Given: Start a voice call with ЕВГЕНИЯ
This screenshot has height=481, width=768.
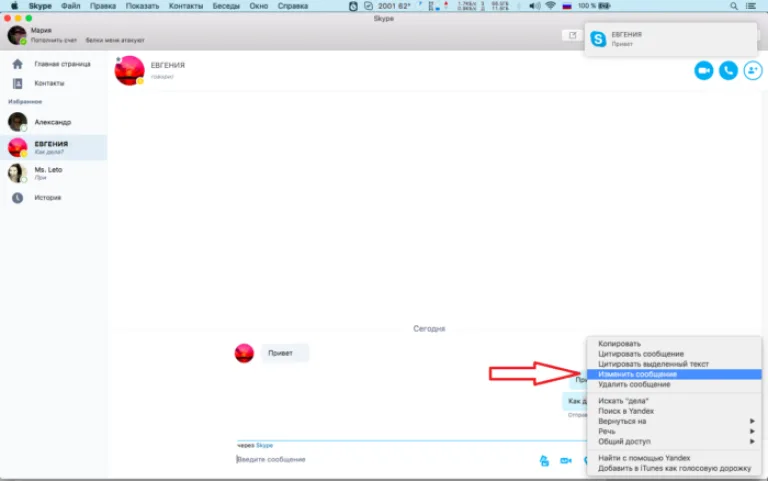Looking at the screenshot, I should point(728,71).
